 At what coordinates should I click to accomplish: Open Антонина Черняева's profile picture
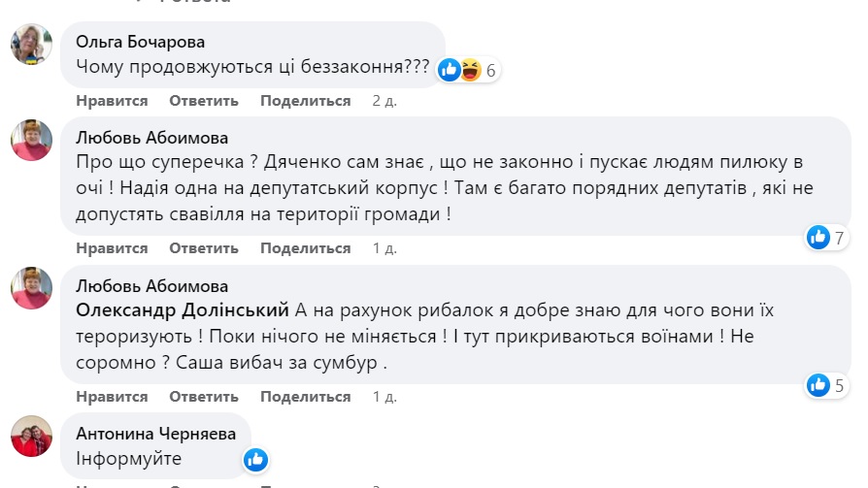(x=31, y=437)
